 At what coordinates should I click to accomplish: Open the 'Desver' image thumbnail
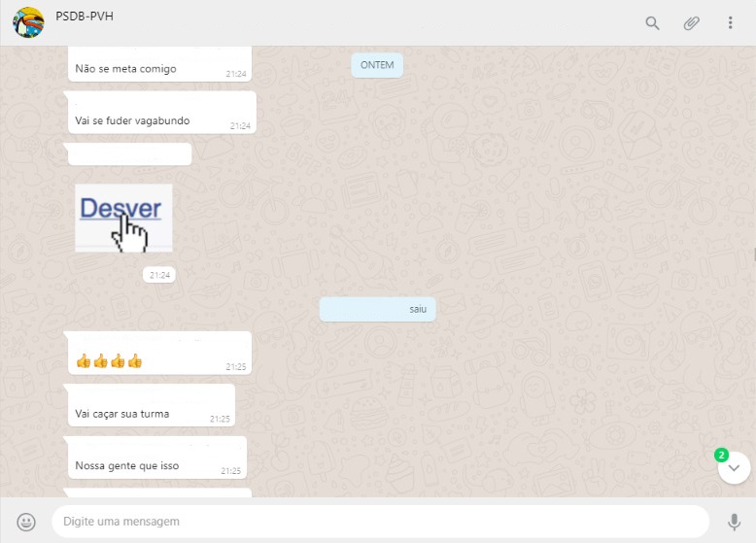pos(123,218)
